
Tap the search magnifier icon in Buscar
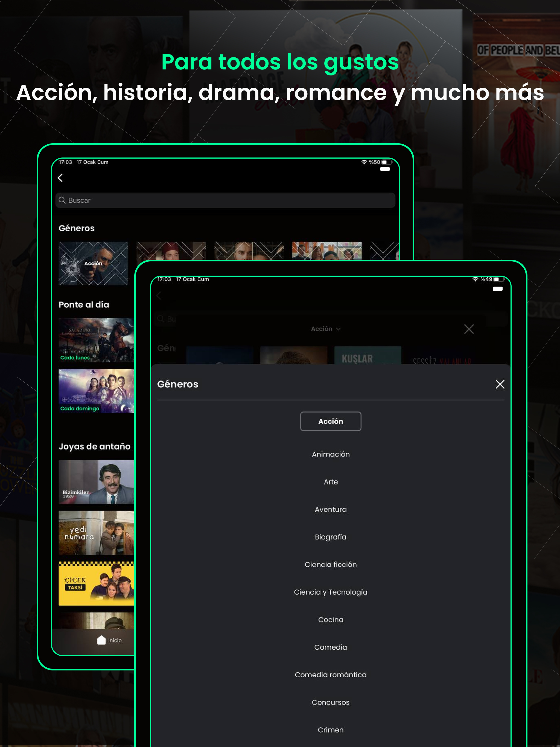click(x=62, y=200)
